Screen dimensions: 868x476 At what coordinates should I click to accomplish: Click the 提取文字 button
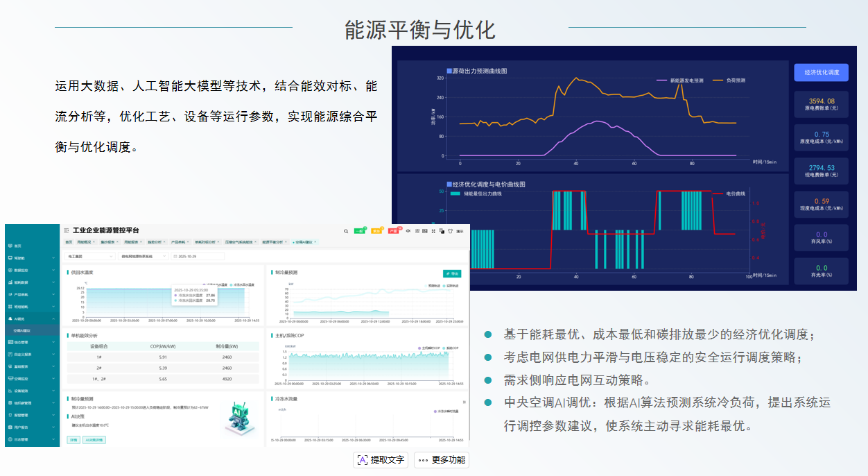381,459
